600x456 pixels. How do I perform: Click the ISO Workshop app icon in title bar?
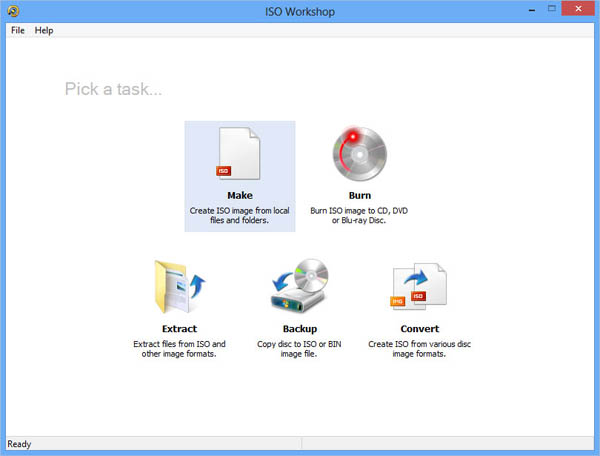pyautogui.click(x=13, y=11)
